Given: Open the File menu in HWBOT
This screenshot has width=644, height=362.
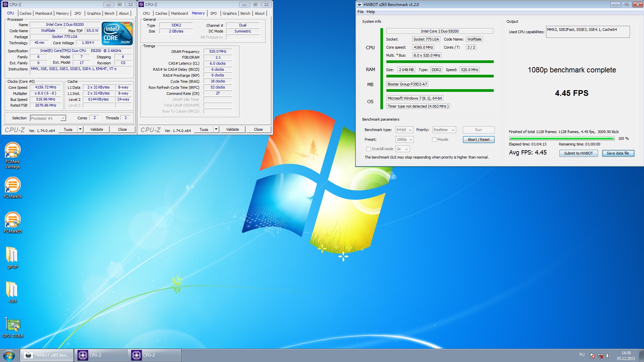Looking at the screenshot, I should click(361, 12).
